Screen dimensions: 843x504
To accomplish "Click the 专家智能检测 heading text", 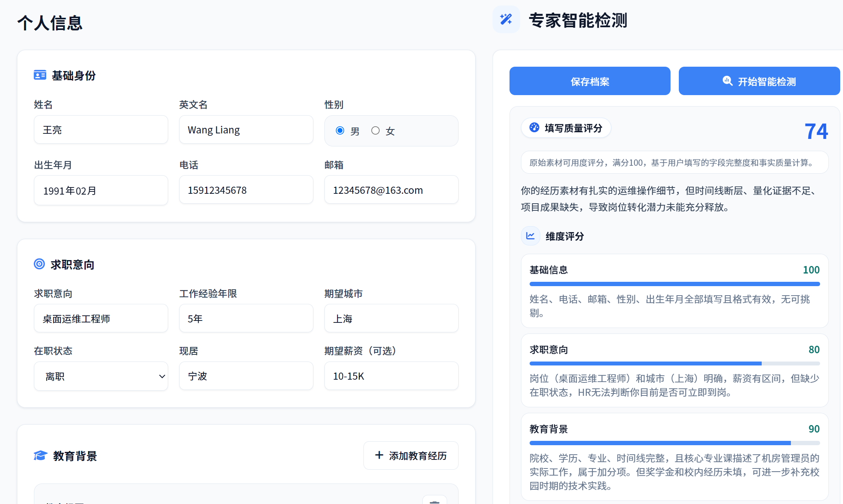I will pos(578,20).
